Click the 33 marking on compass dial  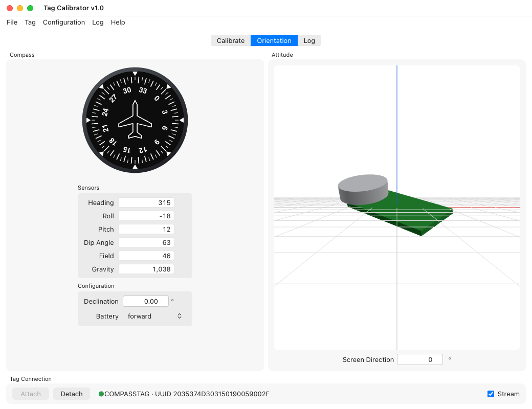point(143,90)
